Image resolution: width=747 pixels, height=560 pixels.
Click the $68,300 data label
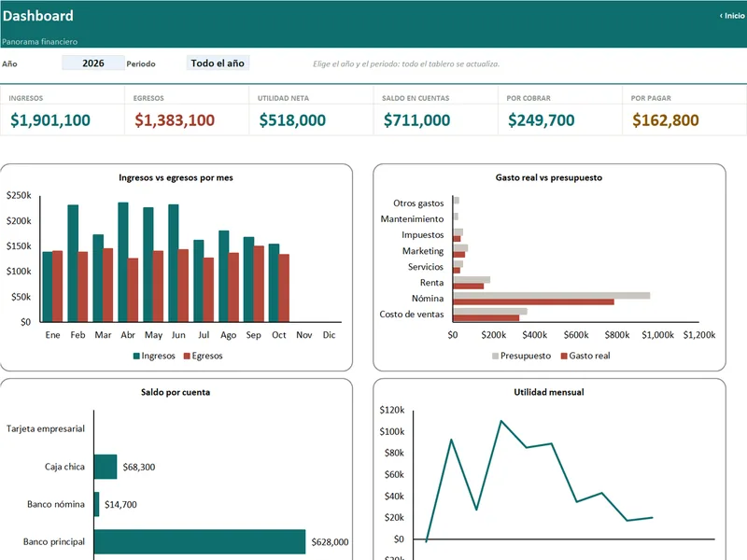pyautogui.click(x=138, y=468)
